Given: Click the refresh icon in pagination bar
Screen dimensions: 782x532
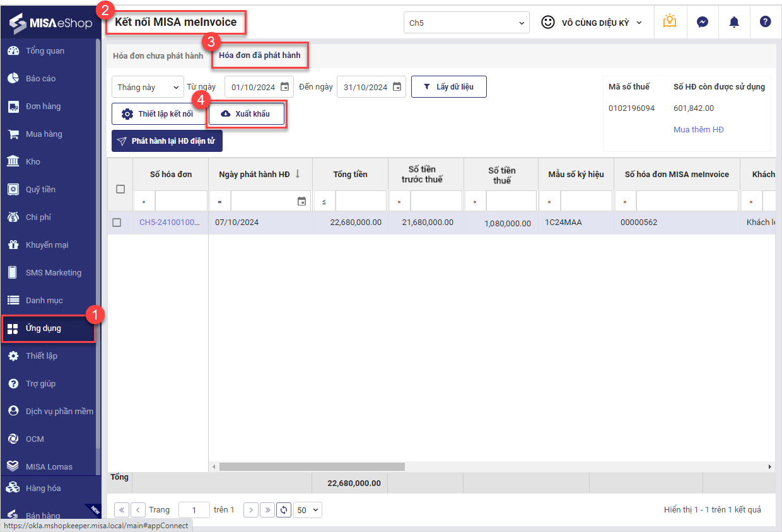Looking at the screenshot, I should click(284, 510).
